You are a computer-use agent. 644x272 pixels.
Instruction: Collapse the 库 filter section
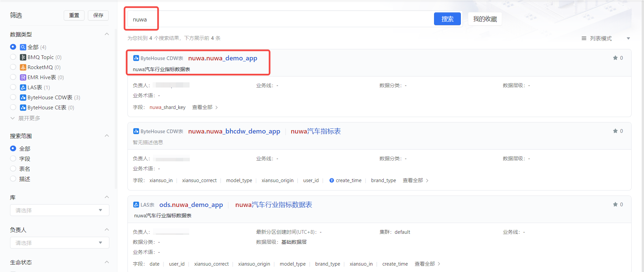[x=107, y=197]
